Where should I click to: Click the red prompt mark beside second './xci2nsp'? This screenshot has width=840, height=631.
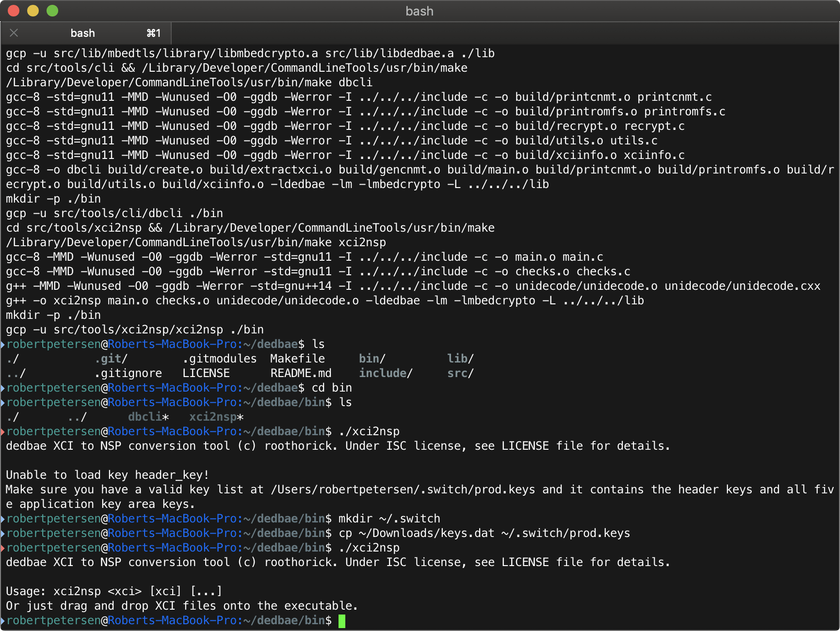(x=3, y=548)
